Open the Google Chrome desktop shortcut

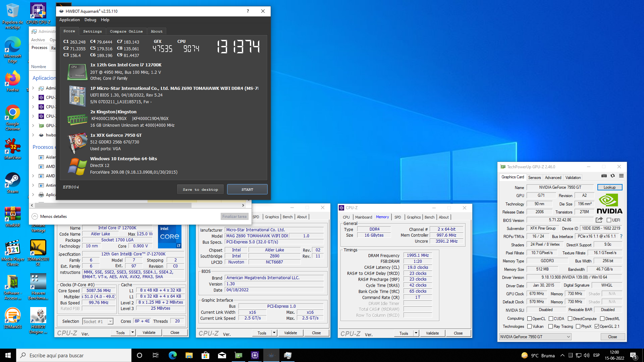tap(12, 117)
